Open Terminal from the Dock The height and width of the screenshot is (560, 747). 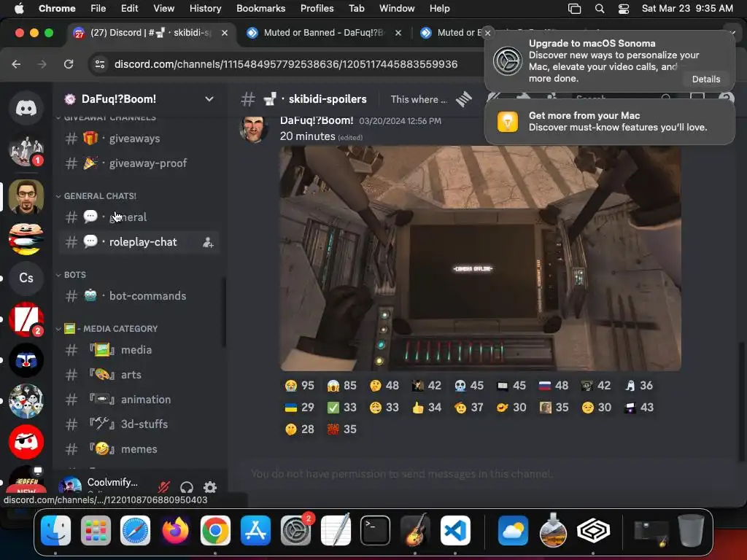[376, 531]
